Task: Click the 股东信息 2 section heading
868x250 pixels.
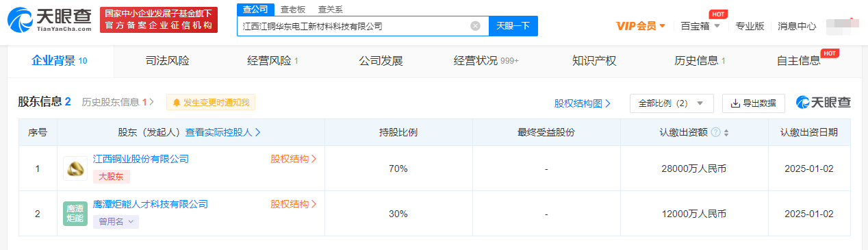Action: [x=44, y=102]
